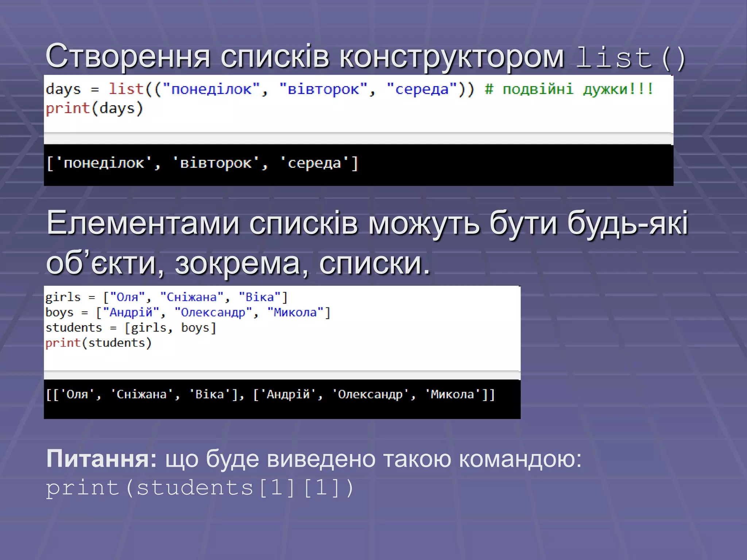Click the green comment '# подвійні дужки!!!'

point(569,89)
